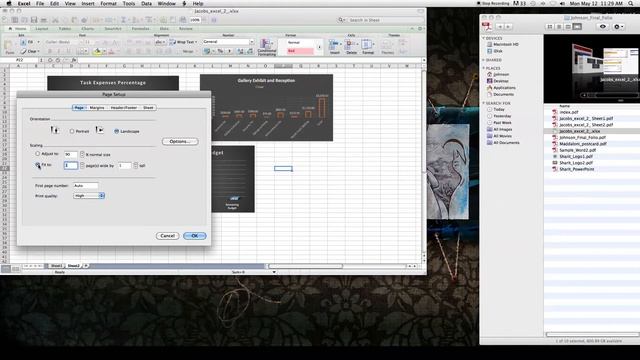This screenshot has width=640, height=360.
Task: Click the Options... button
Action: click(x=180, y=141)
